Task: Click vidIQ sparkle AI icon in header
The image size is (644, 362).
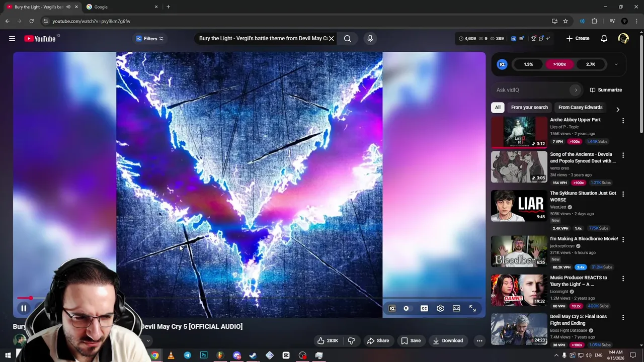Action: click(x=548, y=39)
